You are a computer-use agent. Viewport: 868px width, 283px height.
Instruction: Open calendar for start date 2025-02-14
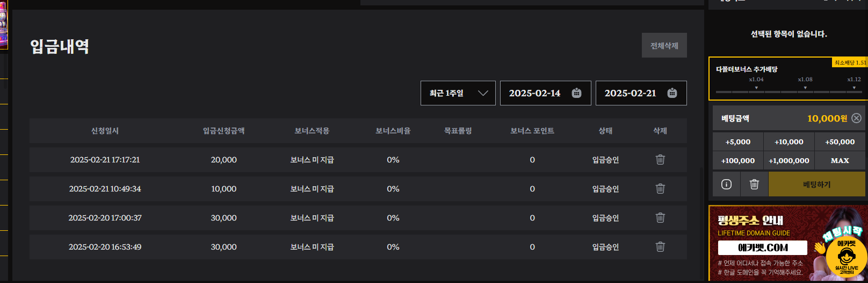click(x=576, y=93)
